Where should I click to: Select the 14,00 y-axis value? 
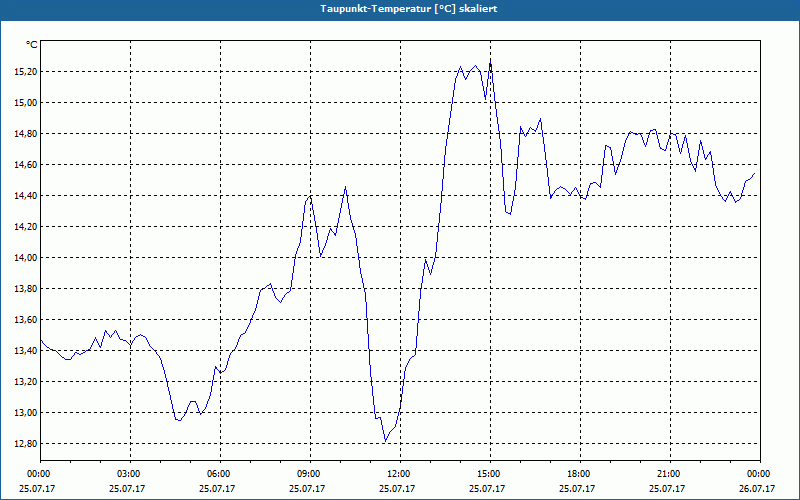(x=26, y=258)
